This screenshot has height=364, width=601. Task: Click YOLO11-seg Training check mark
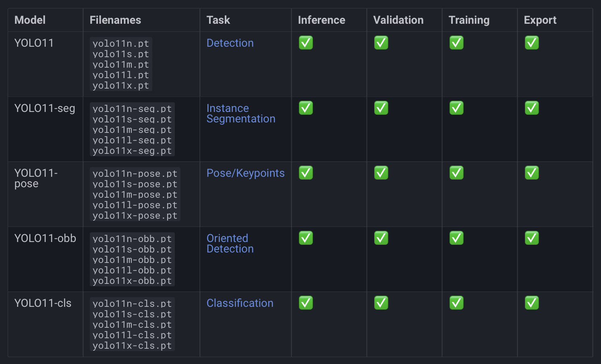[456, 108]
